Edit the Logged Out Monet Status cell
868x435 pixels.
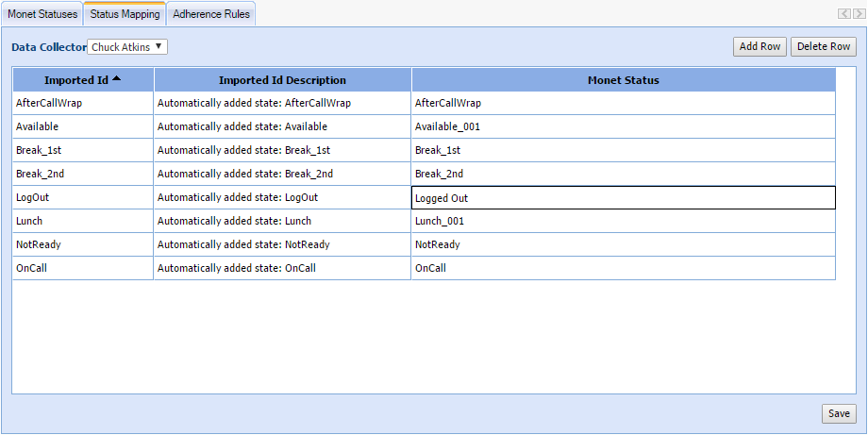pyautogui.click(x=623, y=198)
